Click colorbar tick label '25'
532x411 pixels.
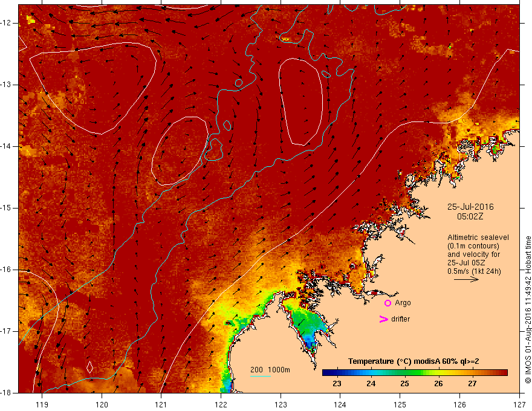404,384
